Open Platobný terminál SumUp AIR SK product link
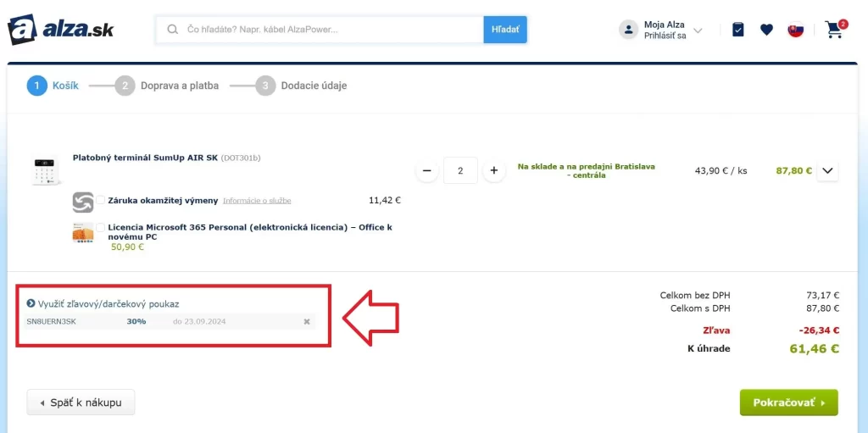This screenshot has height=433, width=868. (x=146, y=158)
